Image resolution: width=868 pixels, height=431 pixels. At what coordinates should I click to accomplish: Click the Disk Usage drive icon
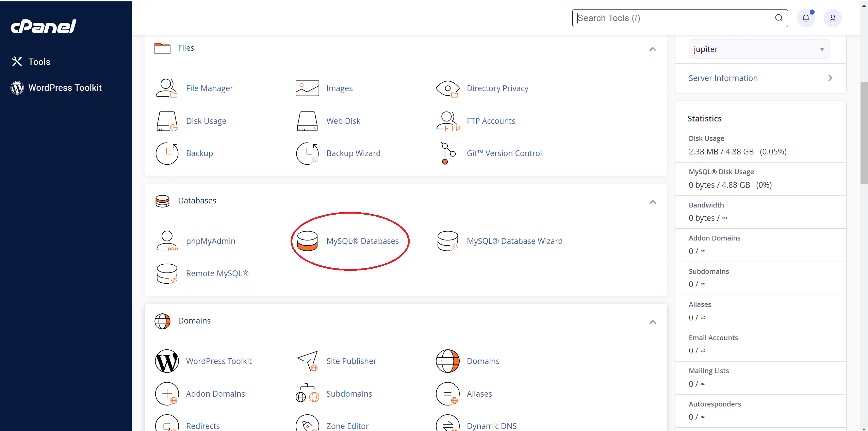167,121
